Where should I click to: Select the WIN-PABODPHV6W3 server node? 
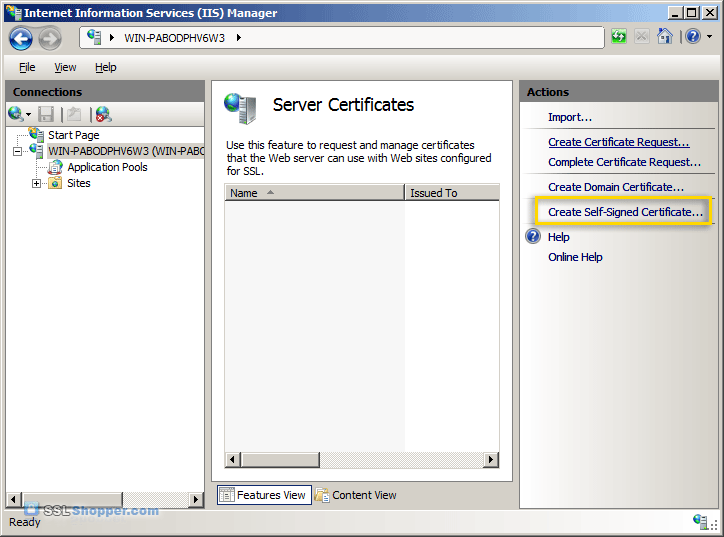pos(126,151)
